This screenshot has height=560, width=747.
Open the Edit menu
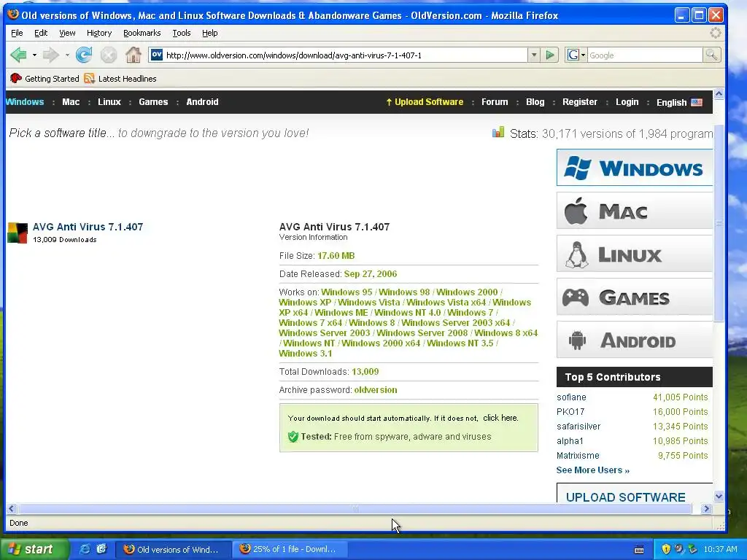pyautogui.click(x=41, y=33)
